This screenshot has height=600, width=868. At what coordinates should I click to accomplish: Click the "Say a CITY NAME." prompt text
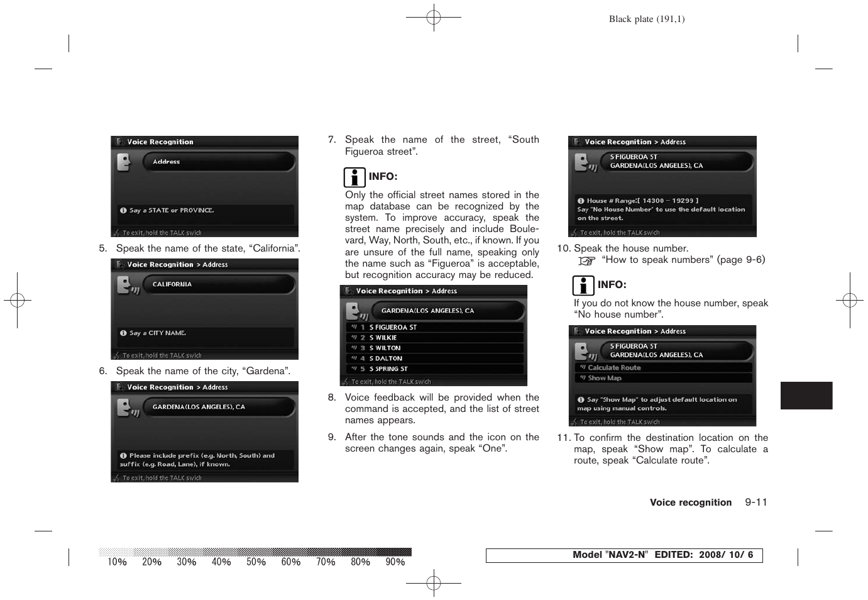pos(158,333)
